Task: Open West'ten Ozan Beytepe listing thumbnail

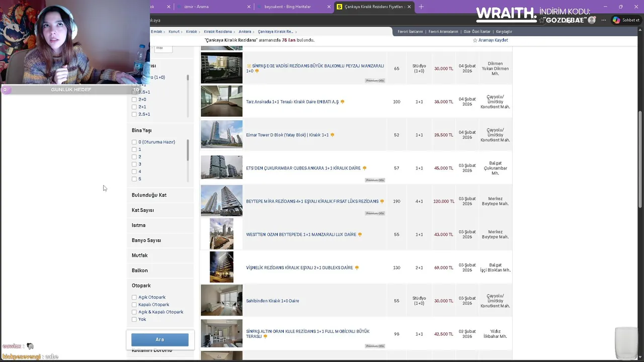Action: 221,234
